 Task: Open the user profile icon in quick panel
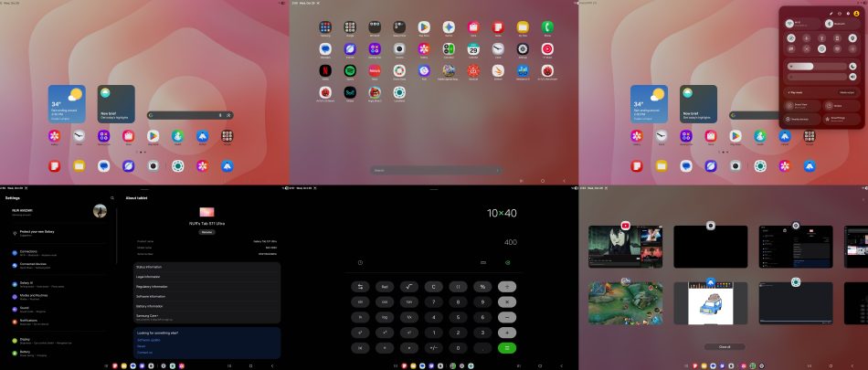(856, 14)
